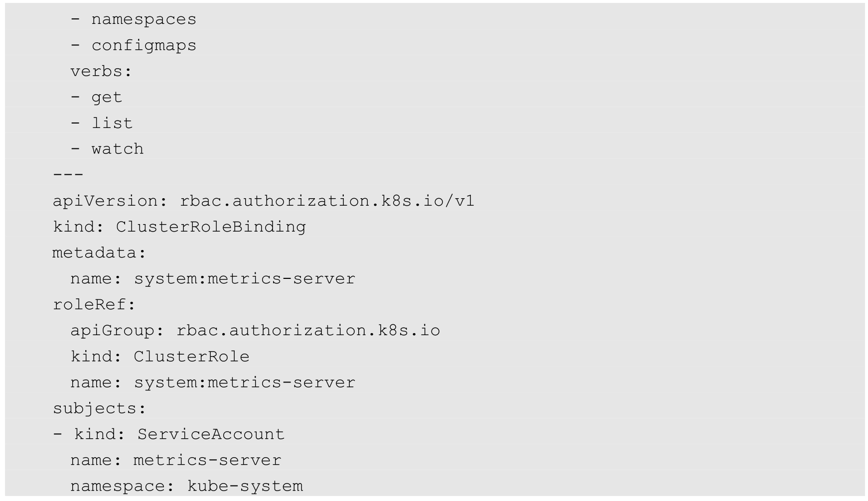Viewport: 868px width, 501px height.
Task: Click the "apiGroup" key text
Action: click(112, 331)
